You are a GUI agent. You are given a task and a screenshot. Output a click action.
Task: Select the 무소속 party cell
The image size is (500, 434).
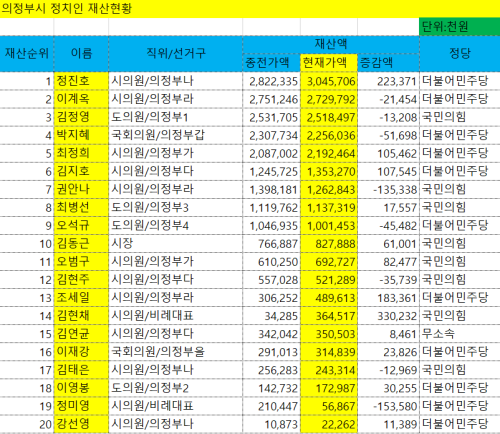[x=460, y=334]
